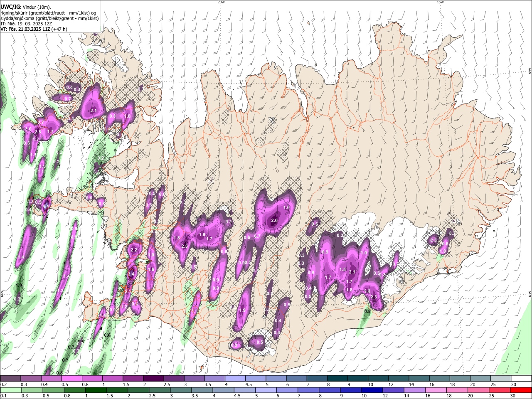Click the 30 label on the top scale
Screen dimensions: 532x399
point(513,384)
